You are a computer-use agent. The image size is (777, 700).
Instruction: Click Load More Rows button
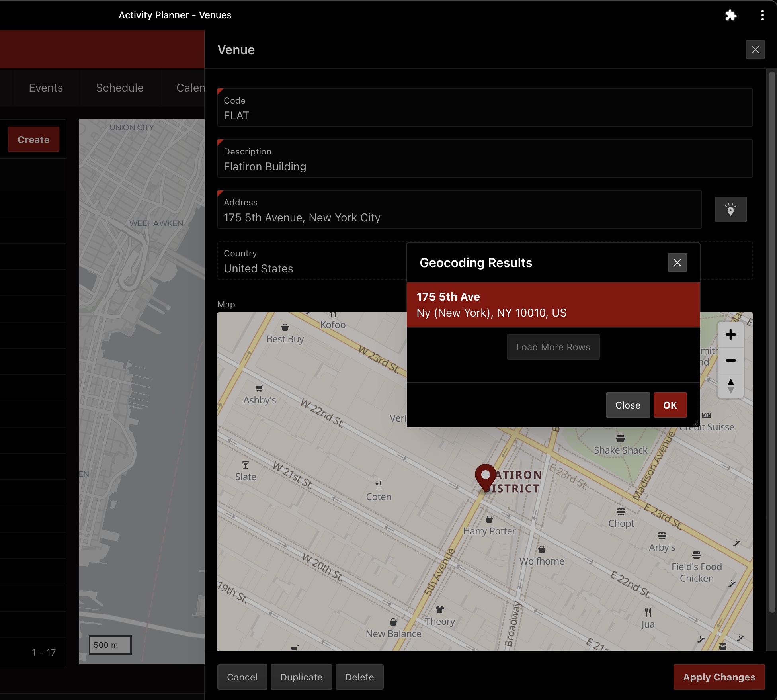tap(553, 347)
